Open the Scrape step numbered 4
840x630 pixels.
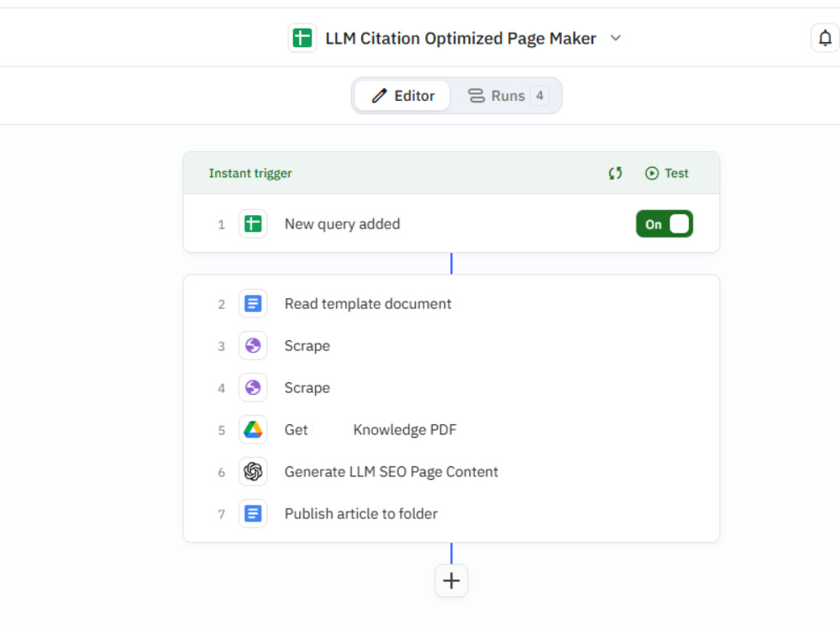tap(451, 387)
